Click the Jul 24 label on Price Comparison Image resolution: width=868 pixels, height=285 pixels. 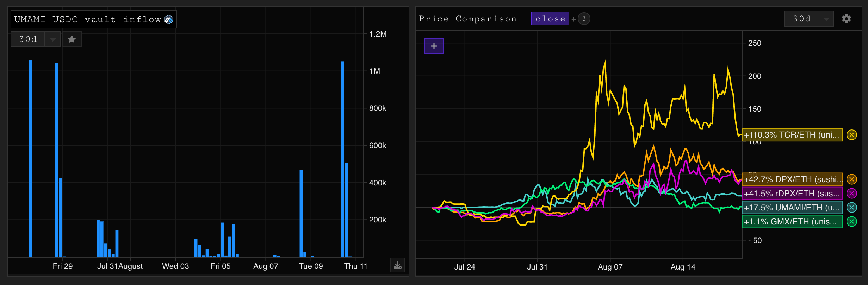(465, 267)
